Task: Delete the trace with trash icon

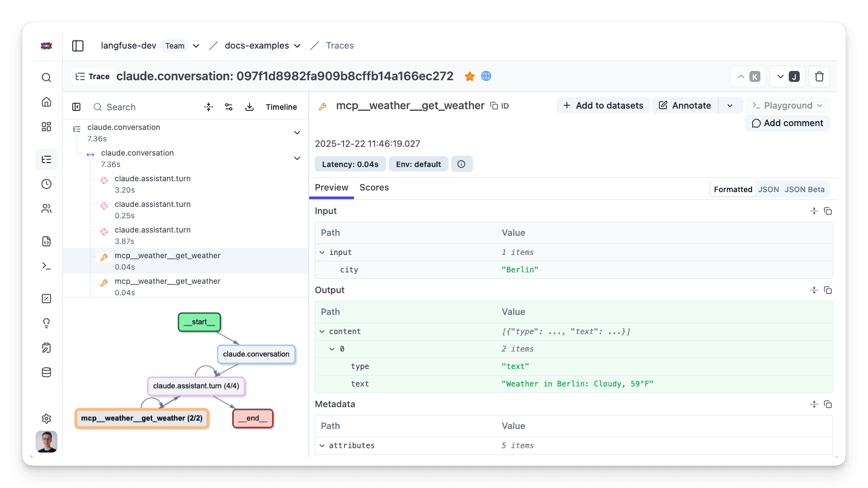Action: (x=819, y=76)
